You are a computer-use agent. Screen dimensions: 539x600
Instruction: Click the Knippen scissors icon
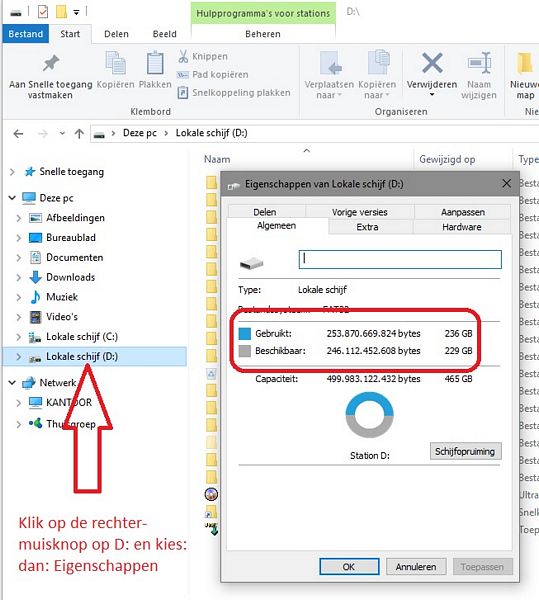[183, 56]
